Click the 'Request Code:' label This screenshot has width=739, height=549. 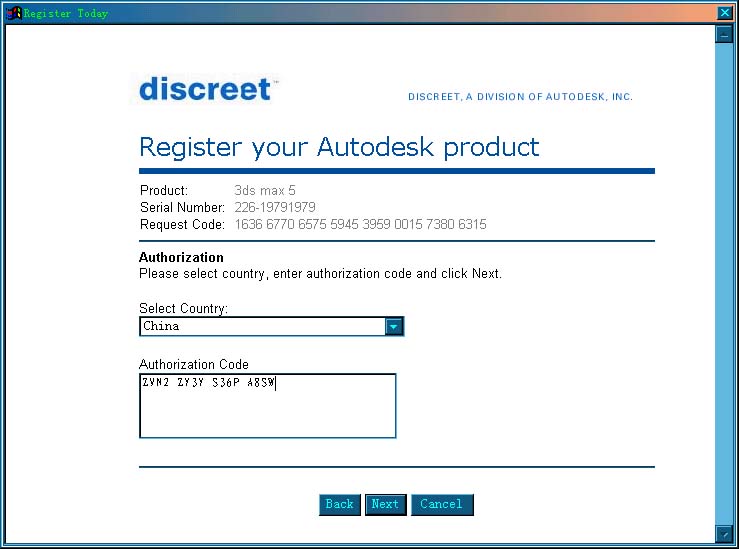182,224
